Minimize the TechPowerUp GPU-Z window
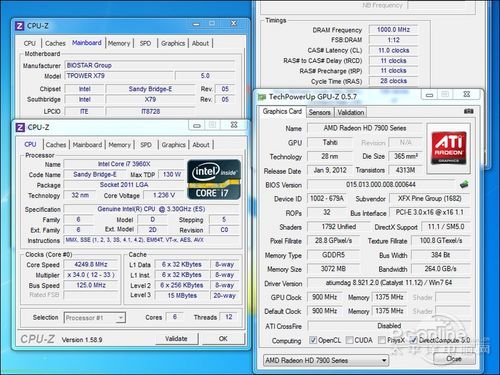500x375 pixels. pos(429,95)
